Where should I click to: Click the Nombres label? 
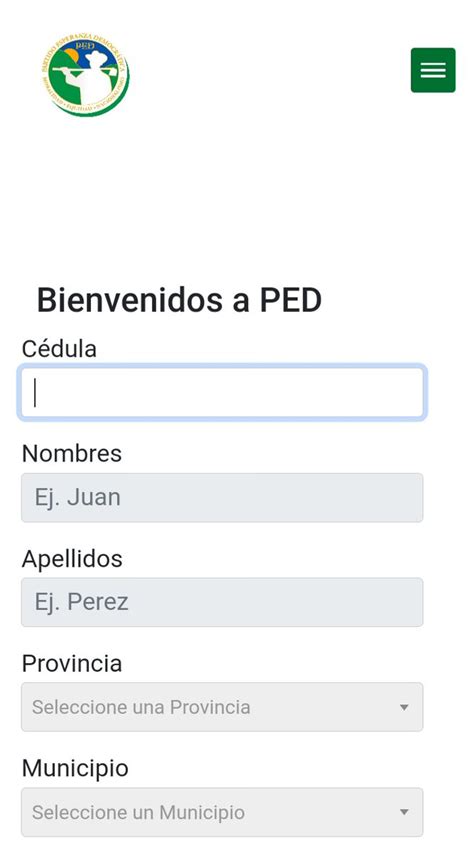click(x=72, y=454)
